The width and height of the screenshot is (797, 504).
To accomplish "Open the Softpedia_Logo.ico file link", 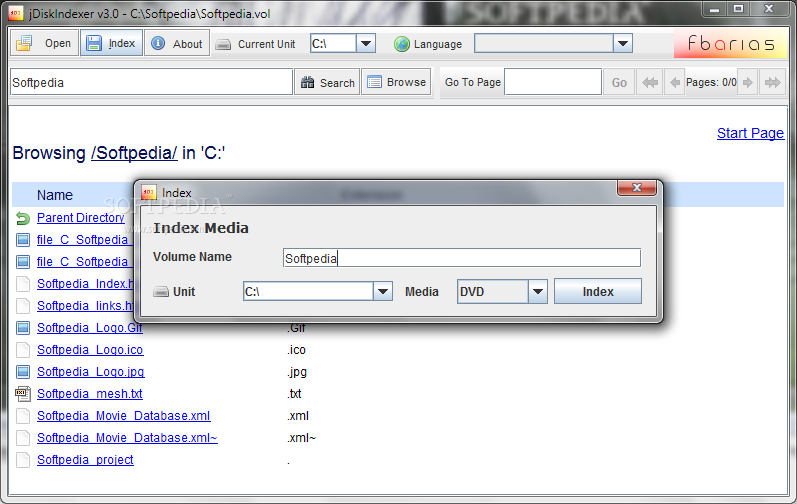I will (x=90, y=350).
